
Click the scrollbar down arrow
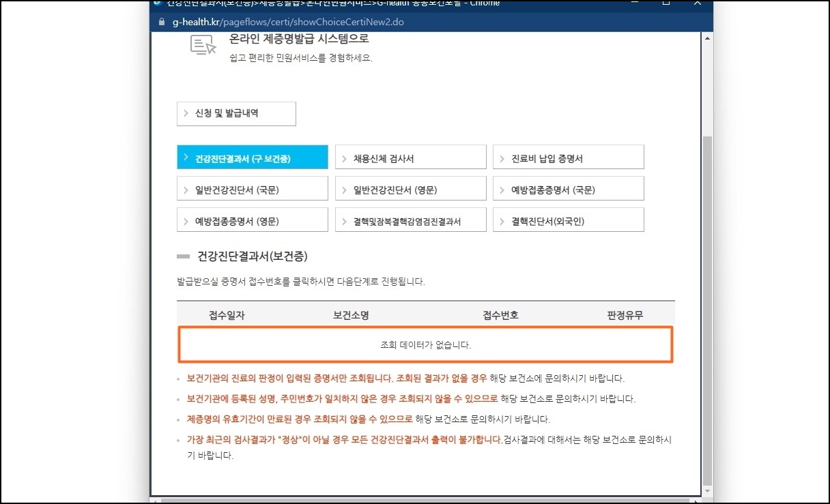[x=707, y=490]
